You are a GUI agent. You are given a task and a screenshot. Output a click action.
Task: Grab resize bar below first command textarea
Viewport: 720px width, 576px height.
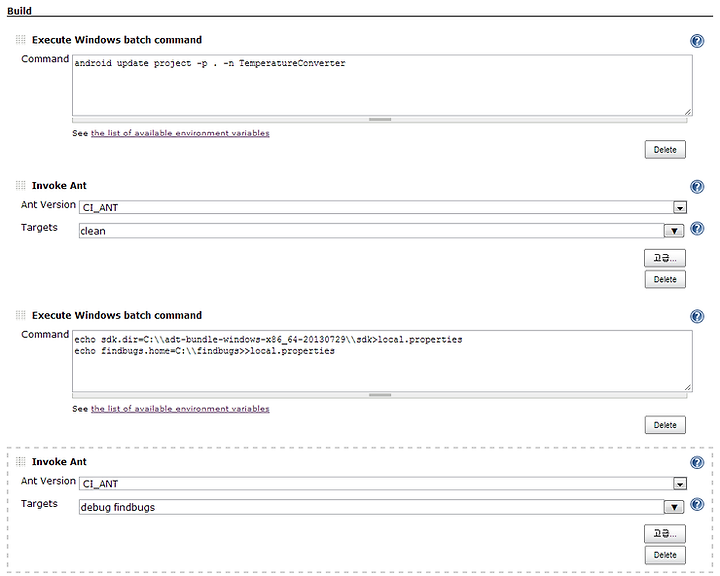pyautogui.click(x=380, y=120)
